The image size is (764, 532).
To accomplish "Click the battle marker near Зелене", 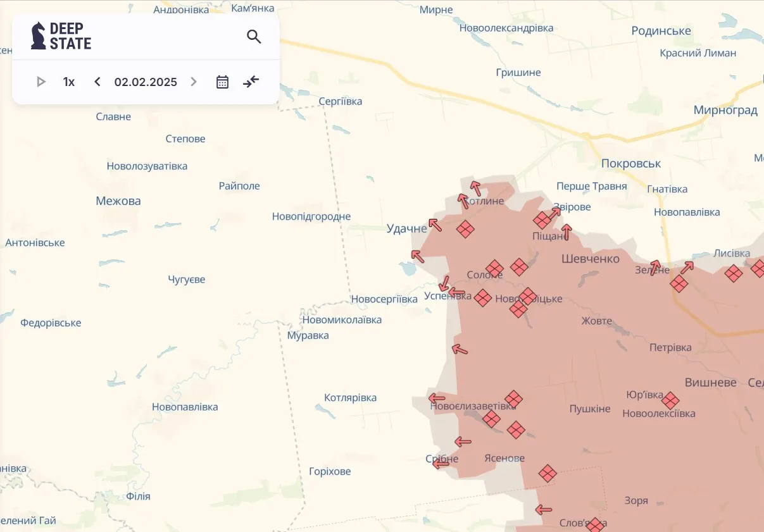I will (679, 284).
